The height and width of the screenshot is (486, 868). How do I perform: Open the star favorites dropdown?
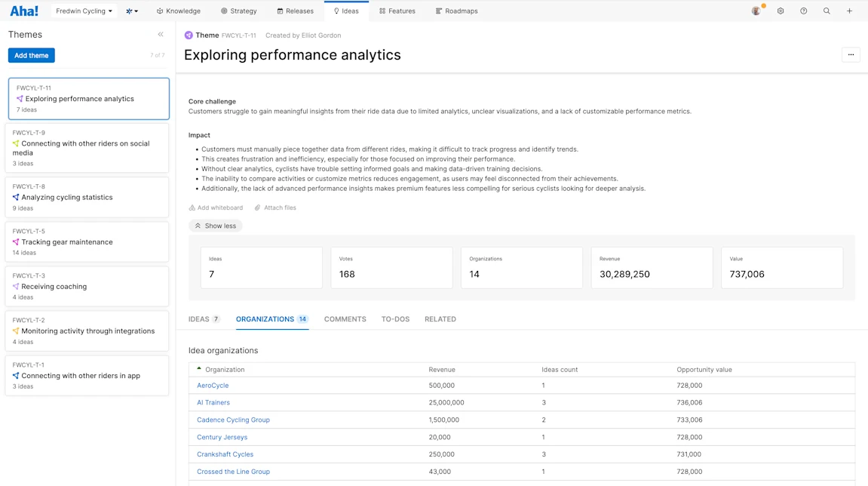click(x=132, y=11)
